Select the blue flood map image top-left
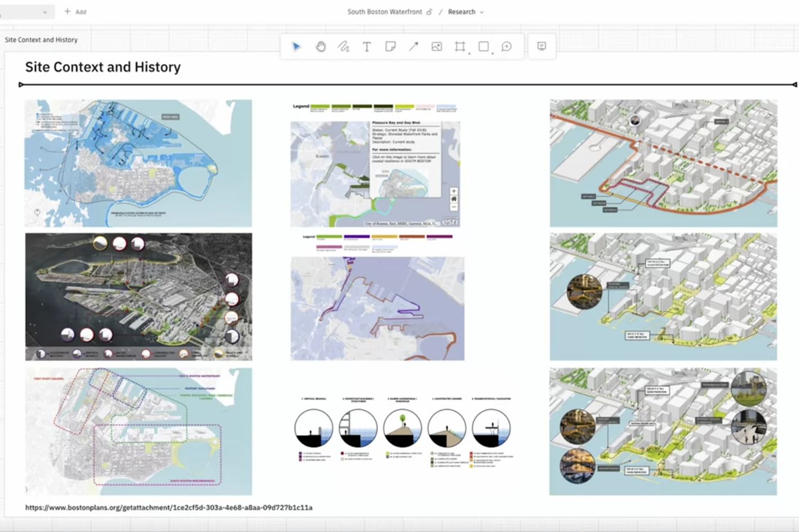Viewport: 799px width, 532px height. tap(138, 162)
